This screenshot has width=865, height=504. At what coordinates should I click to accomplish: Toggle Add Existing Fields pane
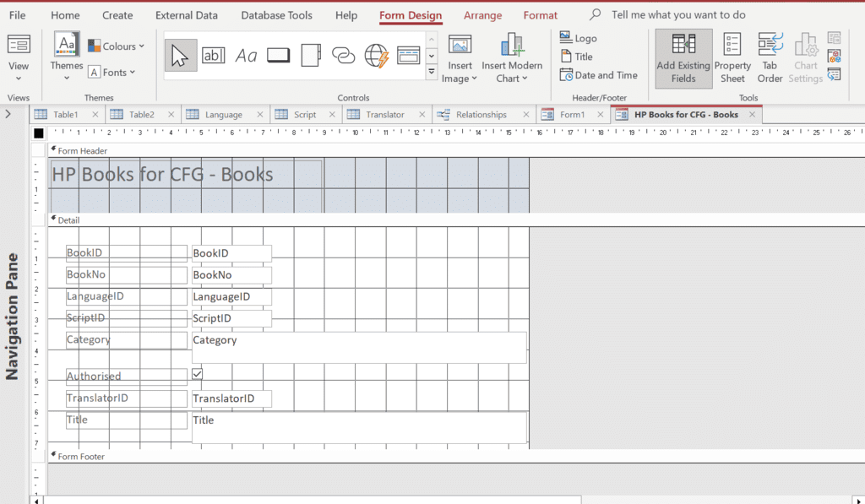(x=683, y=59)
